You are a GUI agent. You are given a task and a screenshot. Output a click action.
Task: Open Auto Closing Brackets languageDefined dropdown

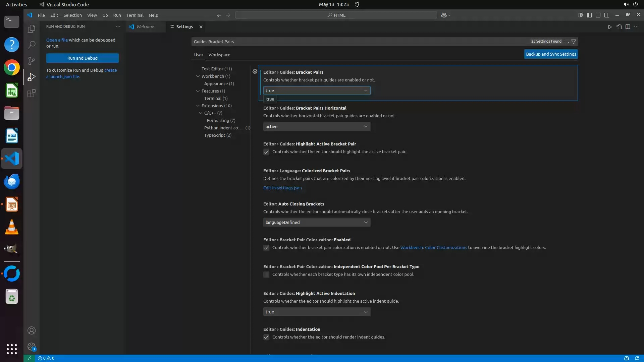click(317, 222)
